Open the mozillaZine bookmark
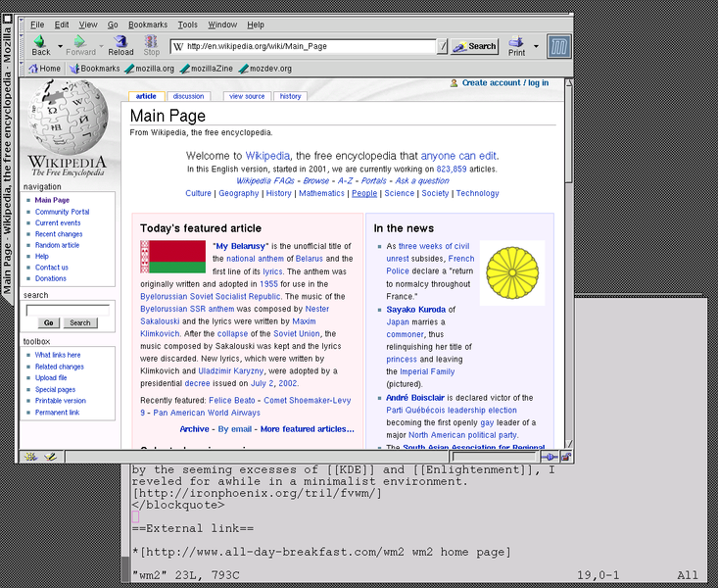This screenshot has height=588, width=718. 207,69
